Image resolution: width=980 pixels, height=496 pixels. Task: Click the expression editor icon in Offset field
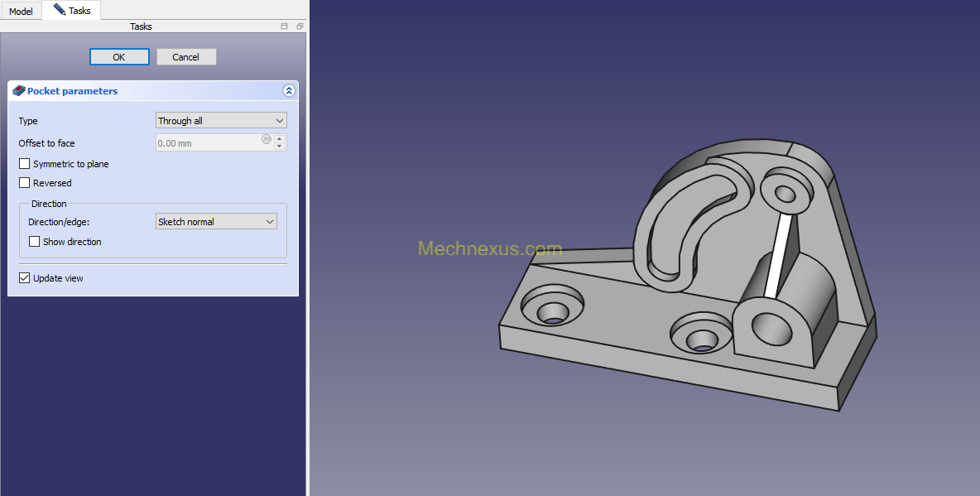267,140
